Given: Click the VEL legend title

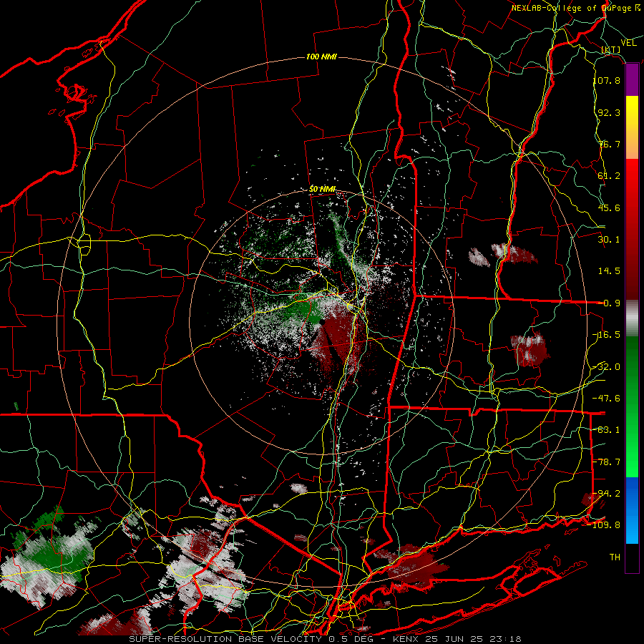Looking at the screenshot, I should point(628,43).
